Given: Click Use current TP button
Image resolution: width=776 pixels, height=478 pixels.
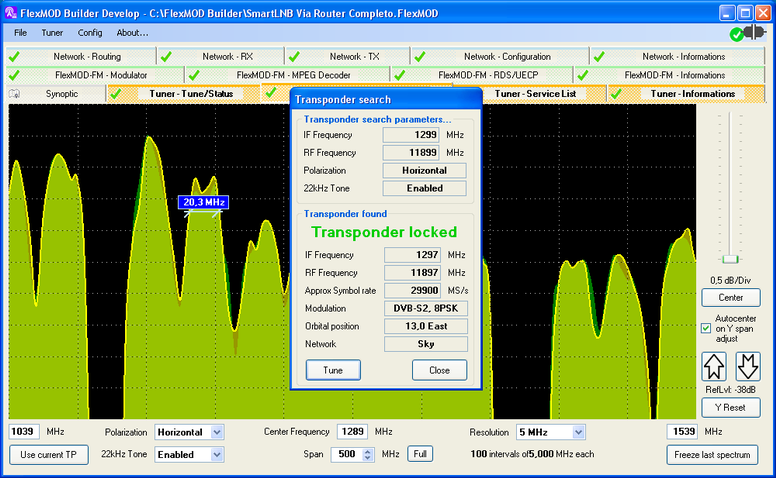Looking at the screenshot, I should pos(48,455).
